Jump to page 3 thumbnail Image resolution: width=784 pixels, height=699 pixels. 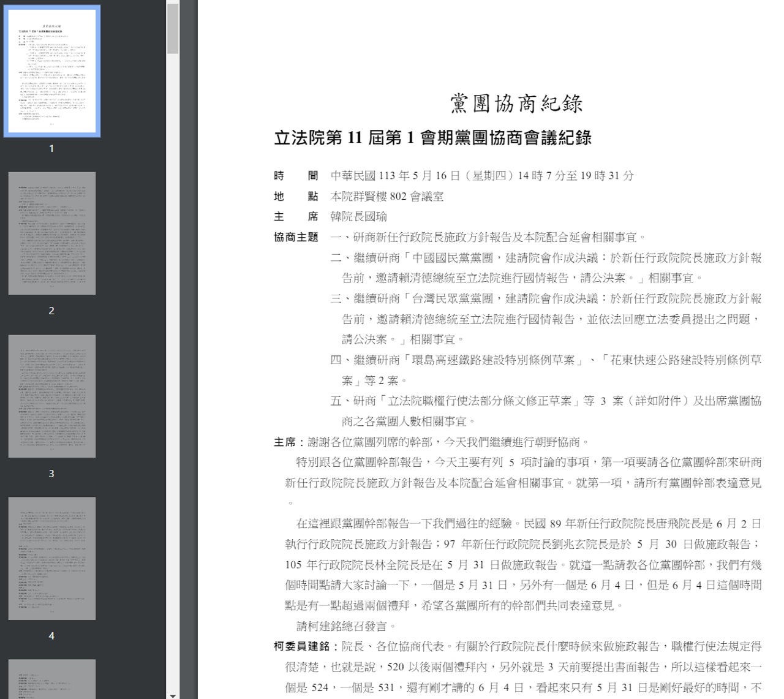52,396
